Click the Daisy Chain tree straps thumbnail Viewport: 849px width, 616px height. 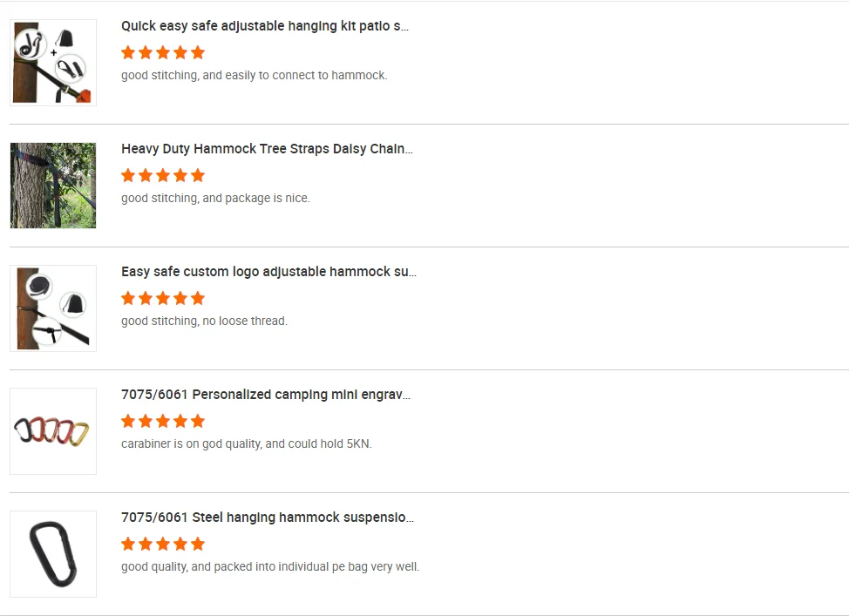point(53,186)
